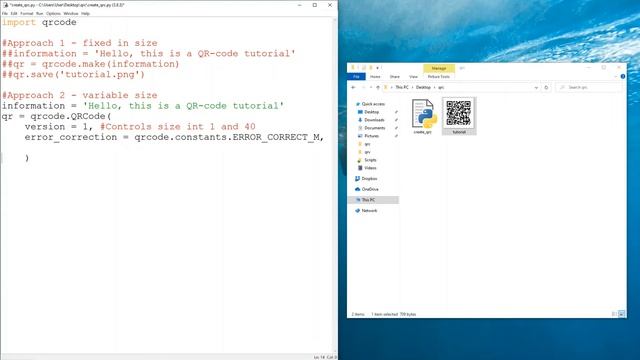Image resolution: width=640 pixels, height=360 pixels.
Task: Switch Explorer to details view
Action: tap(614, 314)
